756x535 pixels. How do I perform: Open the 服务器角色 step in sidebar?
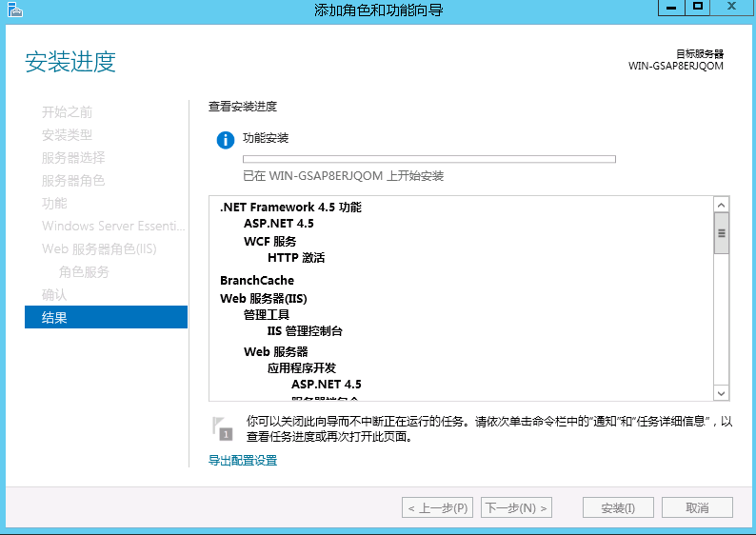click(x=72, y=180)
